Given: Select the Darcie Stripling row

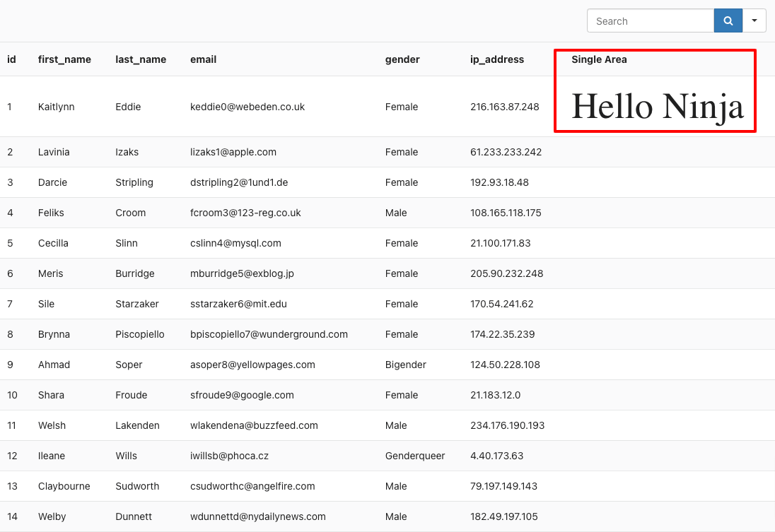Looking at the screenshot, I should point(53,182).
